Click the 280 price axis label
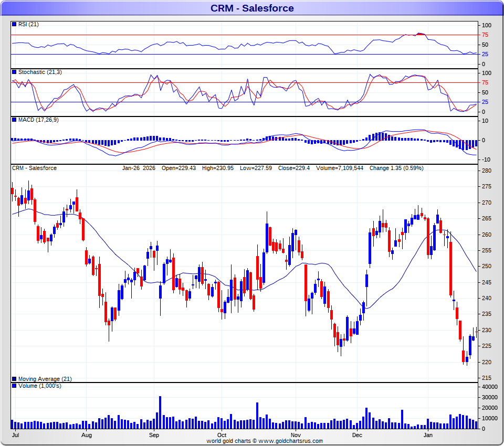504x446 pixels. [x=486, y=171]
